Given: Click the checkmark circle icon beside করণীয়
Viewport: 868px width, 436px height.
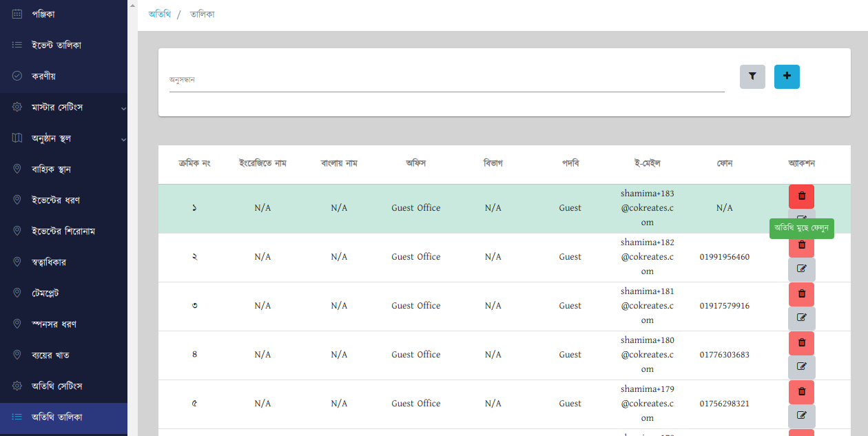Looking at the screenshot, I should (17, 76).
